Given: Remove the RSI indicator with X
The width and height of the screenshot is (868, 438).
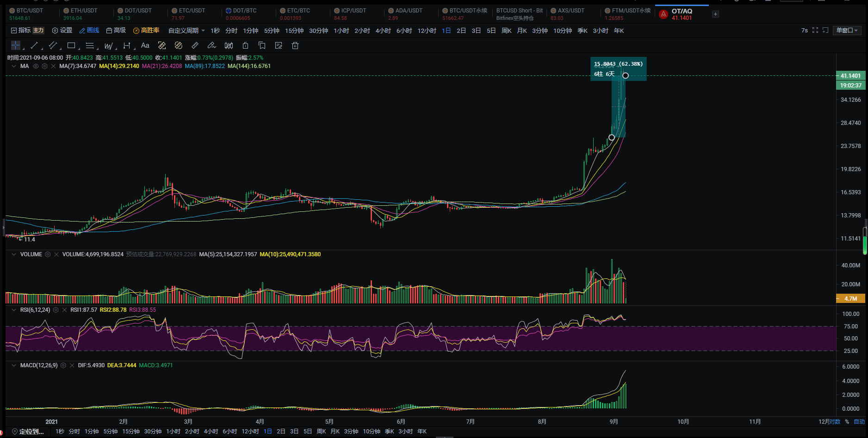Looking at the screenshot, I should (x=64, y=310).
